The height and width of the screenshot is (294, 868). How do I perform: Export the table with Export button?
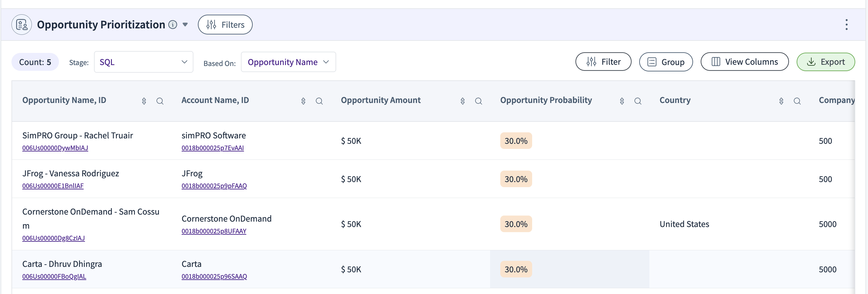coord(825,62)
